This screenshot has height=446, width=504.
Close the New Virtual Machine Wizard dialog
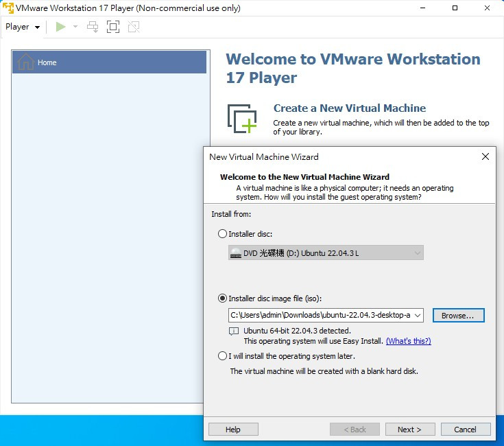coord(485,156)
